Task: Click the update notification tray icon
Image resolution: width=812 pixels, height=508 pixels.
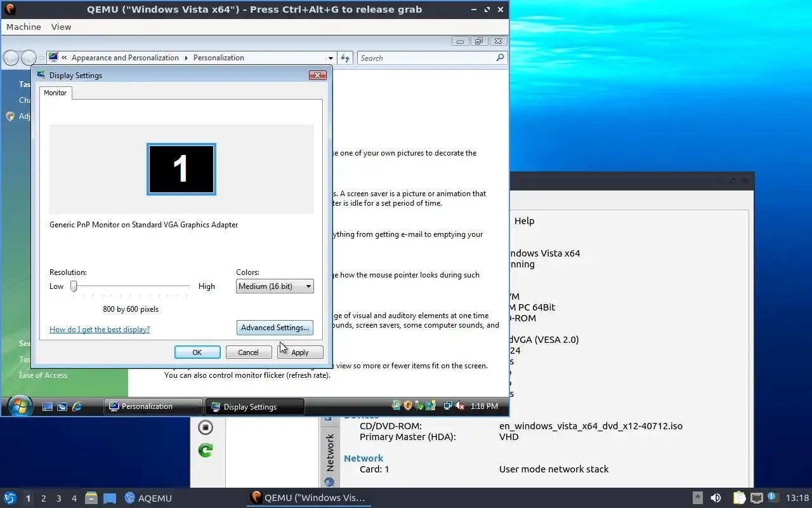Action: pyautogui.click(x=773, y=497)
